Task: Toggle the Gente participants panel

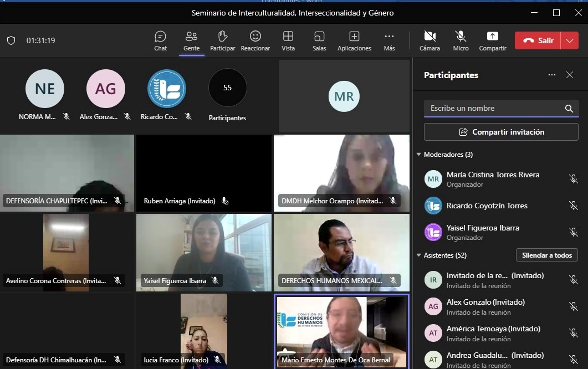Action: [x=191, y=41]
